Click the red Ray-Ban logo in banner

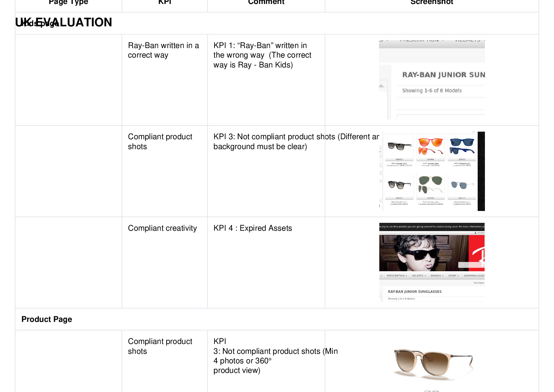point(477,253)
